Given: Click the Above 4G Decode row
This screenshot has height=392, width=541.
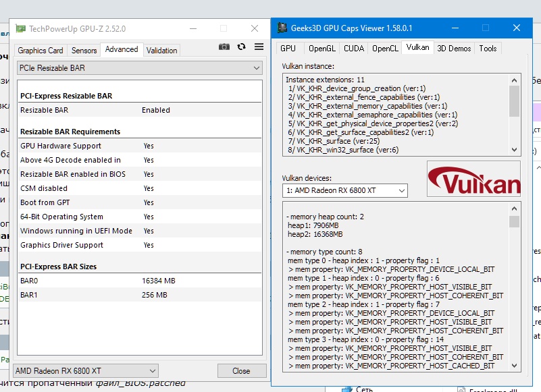Looking at the screenshot, I should (140, 160).
